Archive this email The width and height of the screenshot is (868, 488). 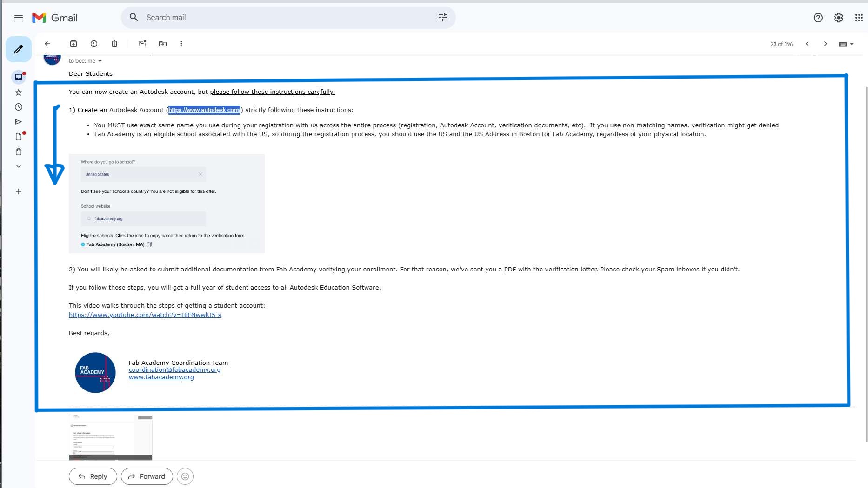click(x=73, y=44)
